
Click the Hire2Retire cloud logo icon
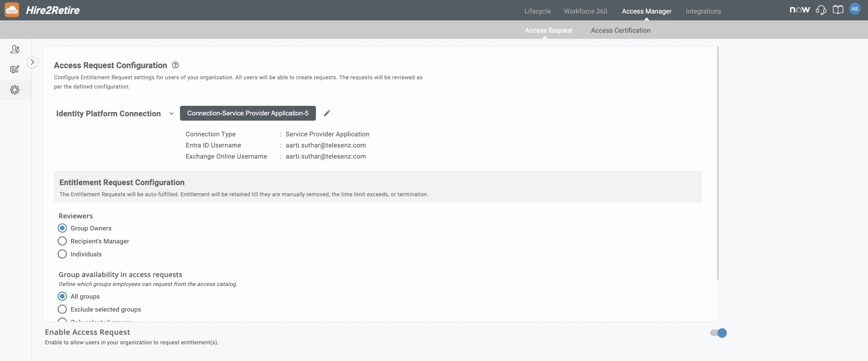click(12, 9)
